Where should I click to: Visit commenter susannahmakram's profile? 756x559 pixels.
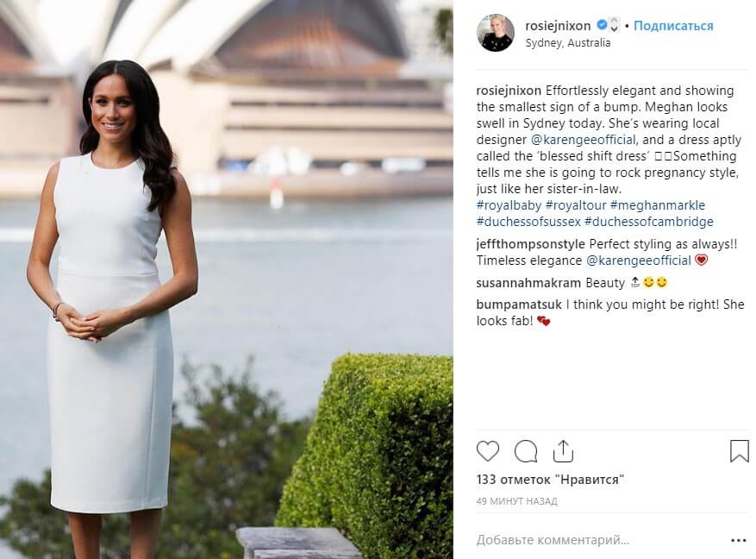click(528, 283)
